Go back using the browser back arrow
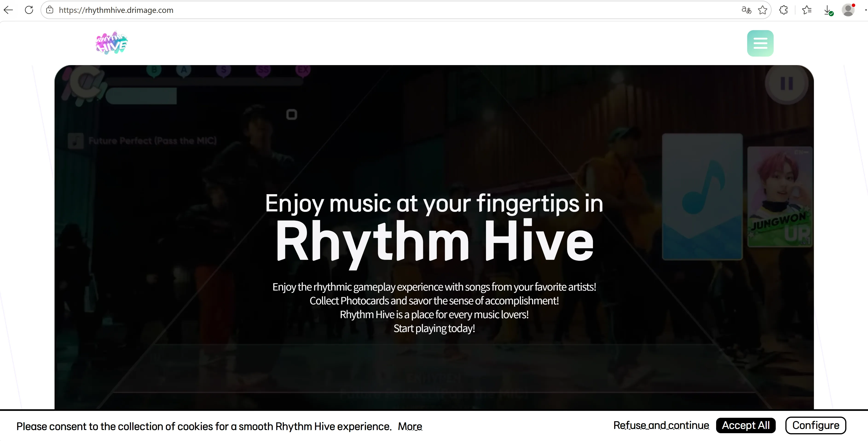The height and width of the screenshot is (441, 868). pyautogui.click(x=9, y=10)
